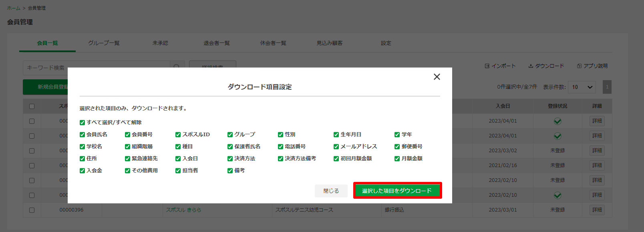
Task: Click page number 1 pagination button
Action: pos(607,87)
